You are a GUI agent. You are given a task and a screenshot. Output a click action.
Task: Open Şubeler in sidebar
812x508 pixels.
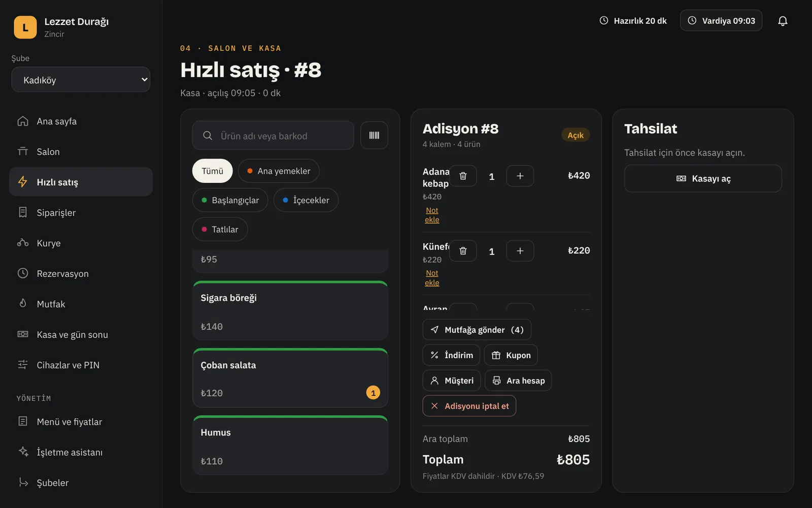click(81, 483)
